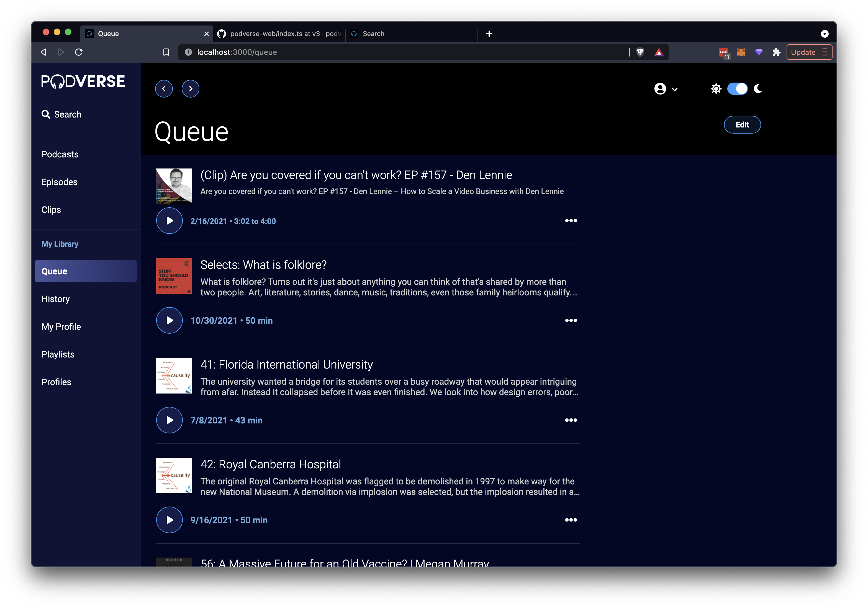Switch to light mode via the sun icon
868x608 pixels.
click(716, 88)
